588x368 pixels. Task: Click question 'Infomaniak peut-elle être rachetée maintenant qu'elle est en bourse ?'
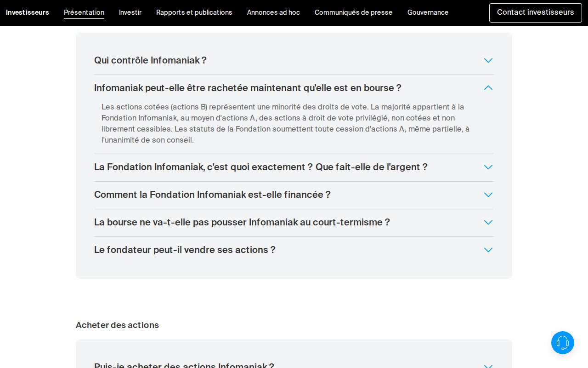(x=248, y=88)
